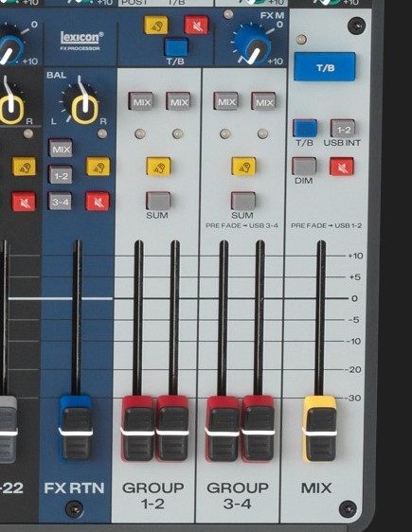Click the USB INT label under the 1-2 button
Screen dimensions: 412x532
[342, 143]
